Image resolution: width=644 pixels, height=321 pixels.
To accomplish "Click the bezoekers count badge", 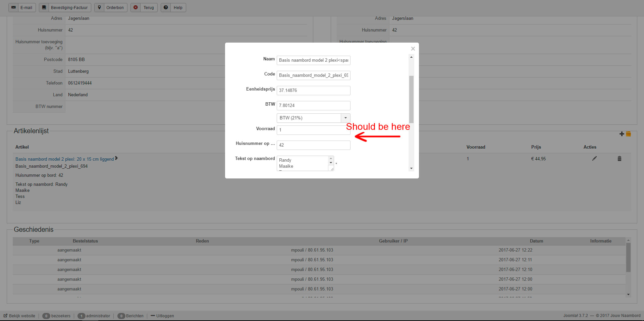I will coord(46,316).
